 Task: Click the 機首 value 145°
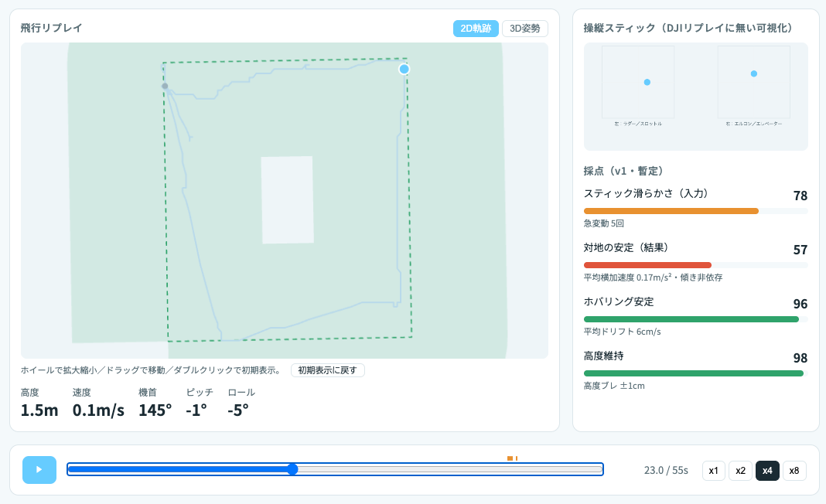click(x=155, y=410)
